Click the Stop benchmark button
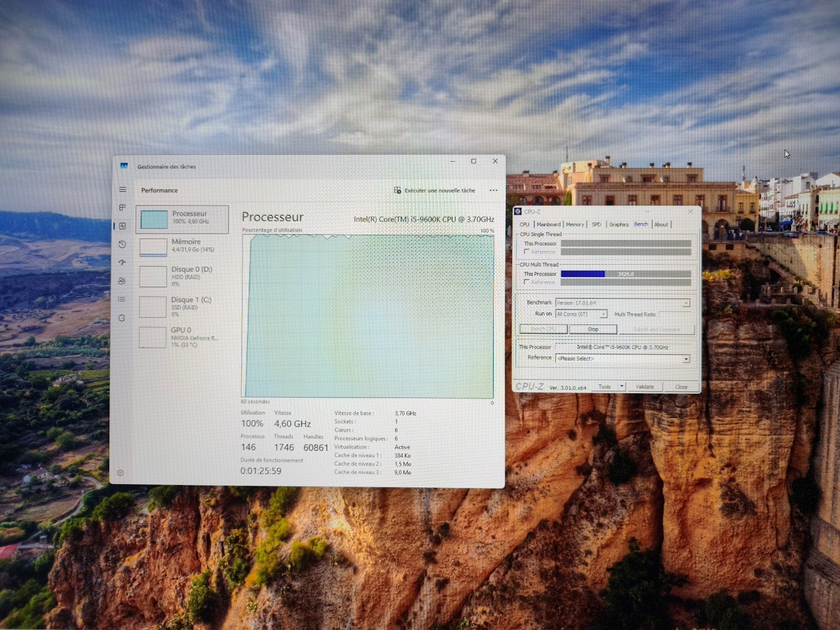Image resolution: width=840 pixels, height=630 pixels. tap(593, 329)
